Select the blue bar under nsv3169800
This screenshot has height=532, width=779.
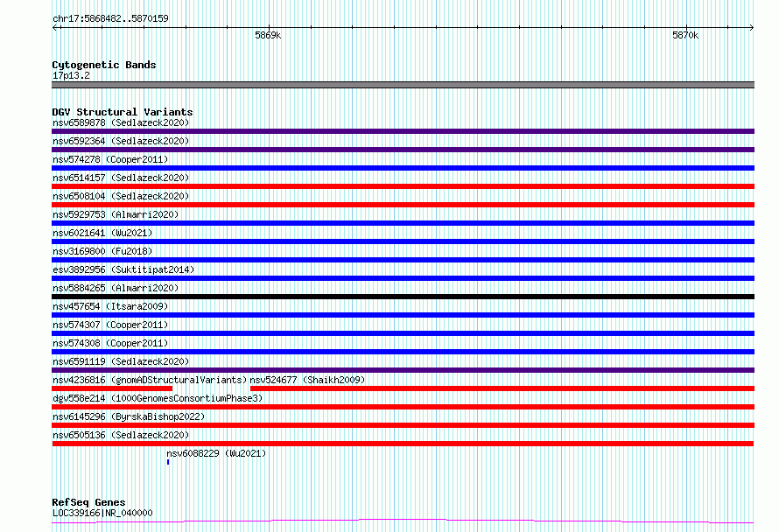pos(403,260)
